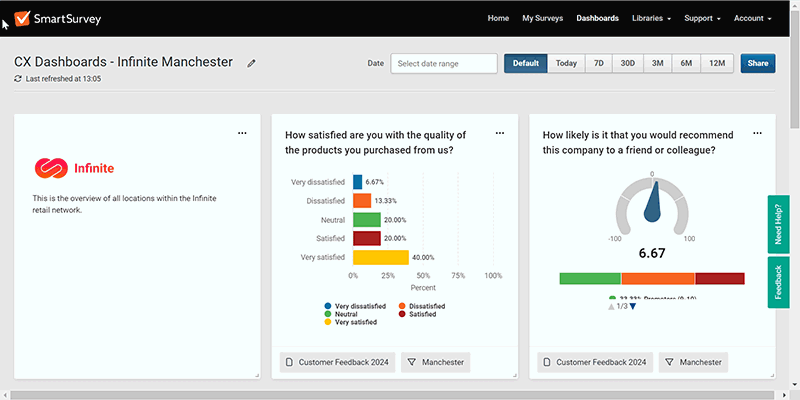This screenshot has width=800, height=400.
Task: Click the blue Share button
Action: coord(757,63)
